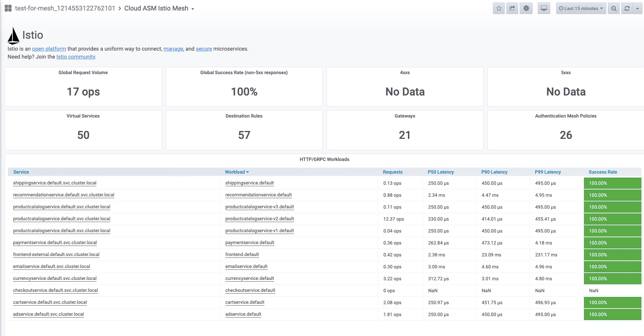Sort table by P99 Latency column
Viewport: 644px width, 336px height.
[x=548, y=172]
